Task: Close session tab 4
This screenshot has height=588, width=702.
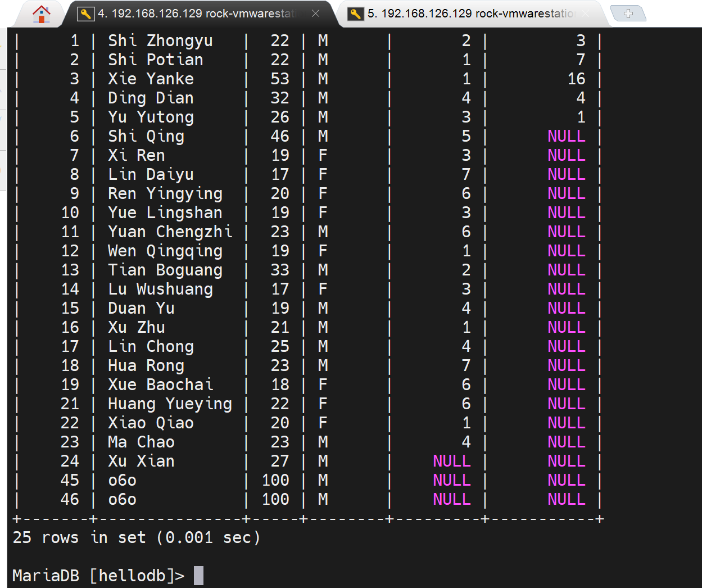Action: tap(315, 13)
